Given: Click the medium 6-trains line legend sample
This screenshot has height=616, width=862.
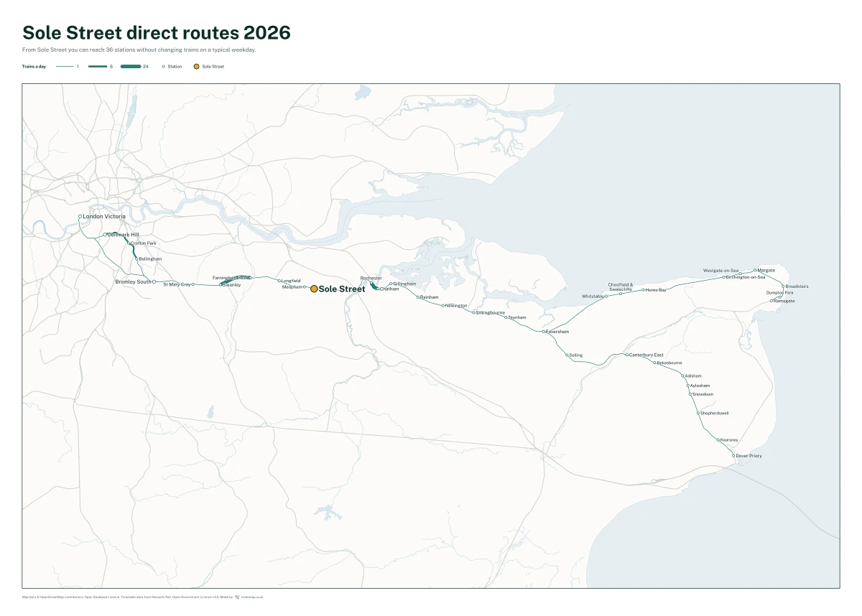Looking at the screenshot, I should 98,66.
